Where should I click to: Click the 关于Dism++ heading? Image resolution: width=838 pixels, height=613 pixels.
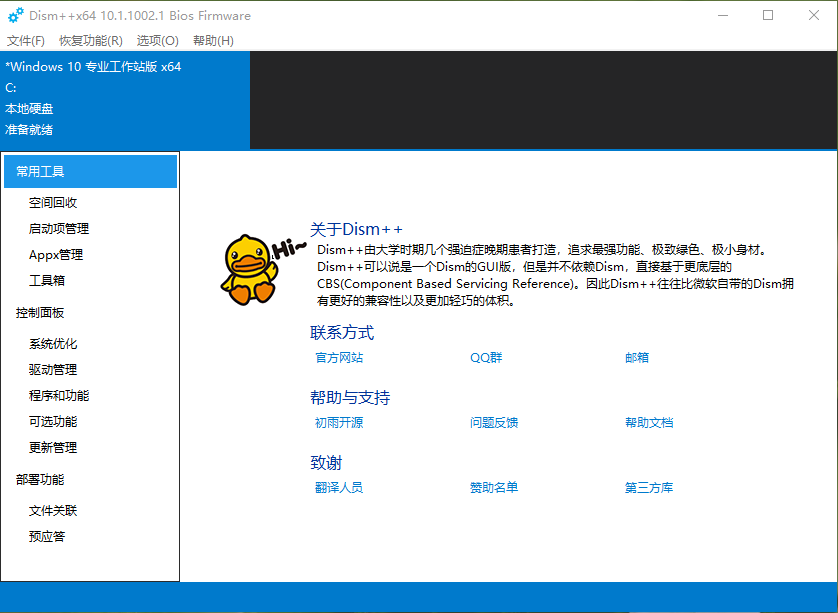coord(356,229)
